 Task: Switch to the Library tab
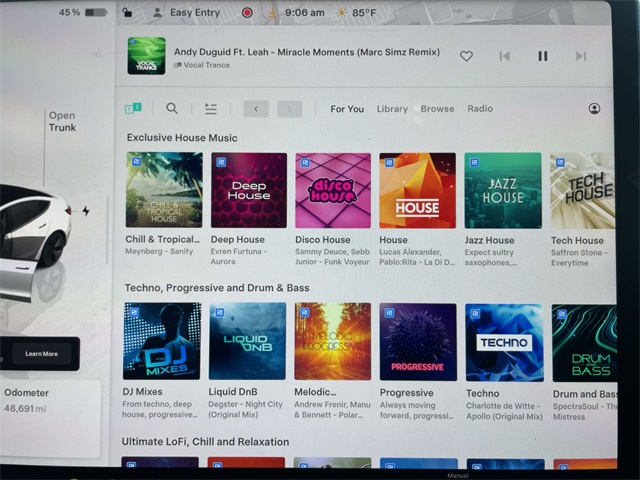click(x=392, y=109)
